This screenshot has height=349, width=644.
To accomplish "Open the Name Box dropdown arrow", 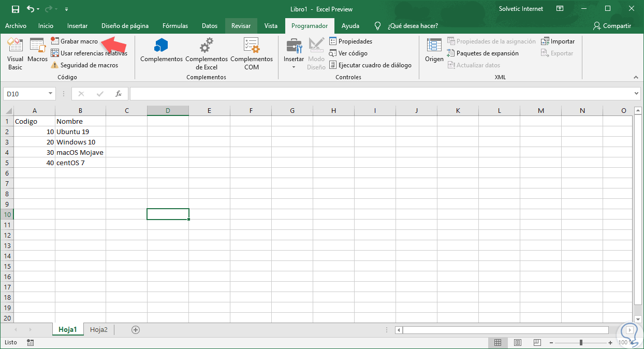I will pyautogui.click(x=50, y=94).
